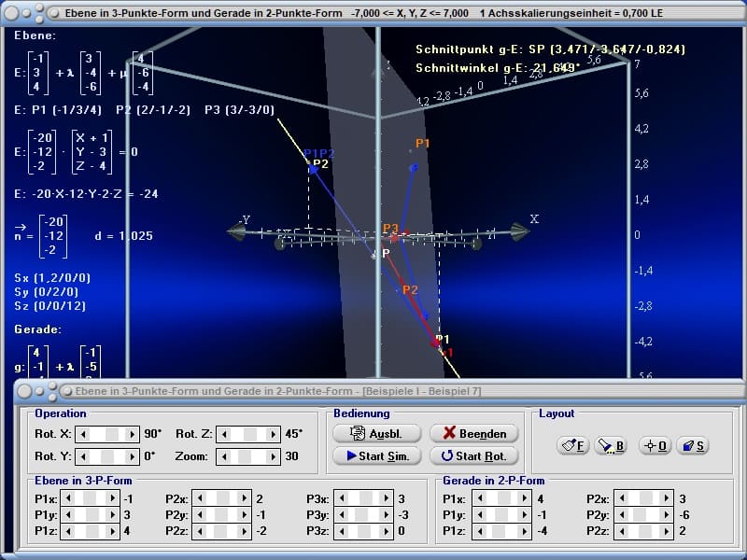
Task: Increase line P1y in Gerade in 2-P-Form
Action: [524, 514]
